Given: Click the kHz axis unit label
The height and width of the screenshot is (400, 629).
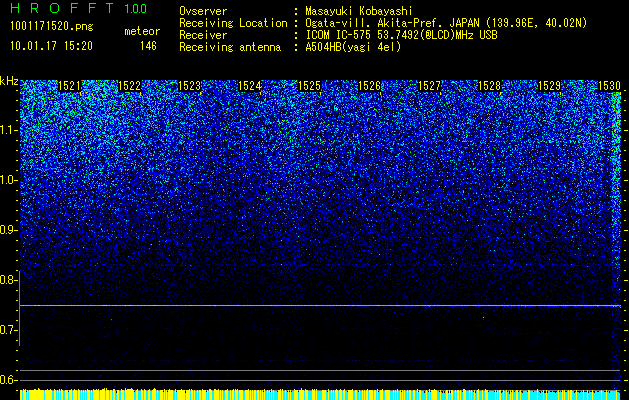Looking at the screenshot, I should 9,81.
